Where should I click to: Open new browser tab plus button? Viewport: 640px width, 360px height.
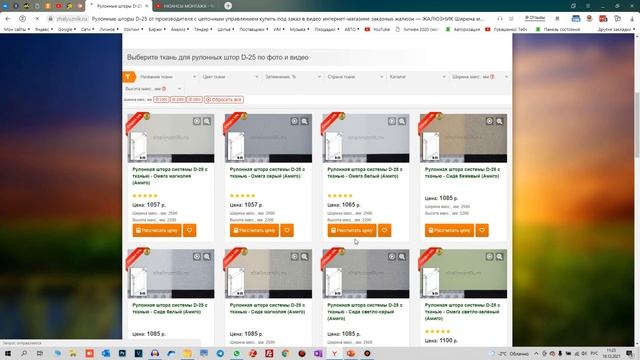(x=228, y=6)
